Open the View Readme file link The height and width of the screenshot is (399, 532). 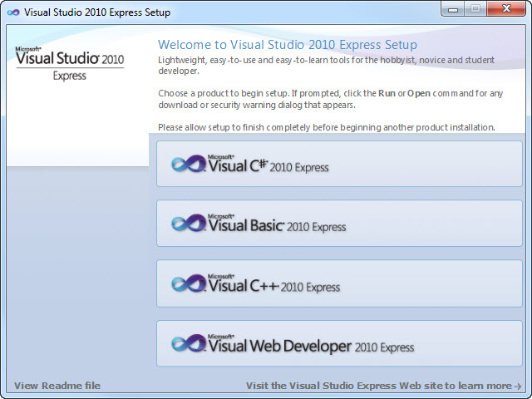(57, 386)
